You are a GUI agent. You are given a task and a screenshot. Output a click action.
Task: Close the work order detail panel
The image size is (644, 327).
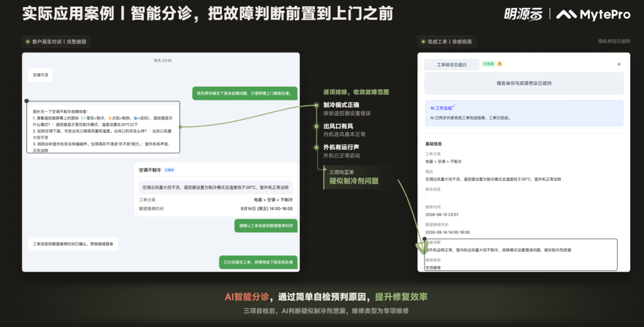tap(619, 64)
